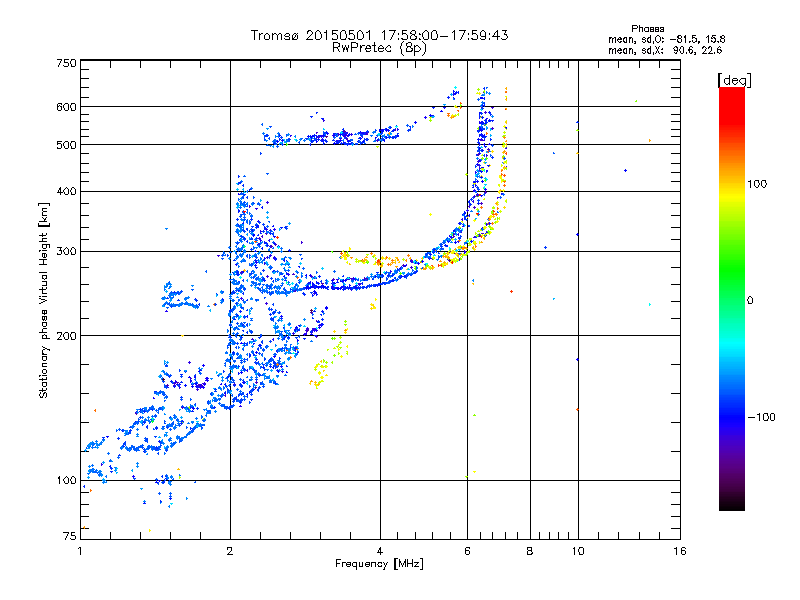Click the x-axis tick label '4'
Viewport: 800px width, 600px height.
380,551
